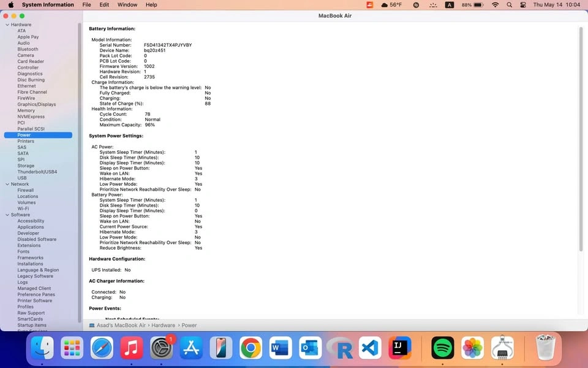Select Language & Region in sidebar
The image size is (588, 368).
click(38, 270)
